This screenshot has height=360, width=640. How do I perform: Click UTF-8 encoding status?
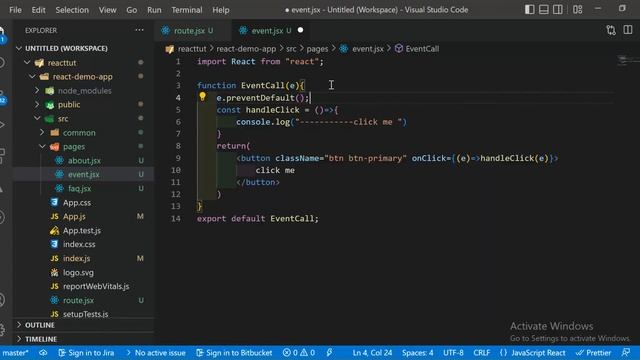coord(453,353)
